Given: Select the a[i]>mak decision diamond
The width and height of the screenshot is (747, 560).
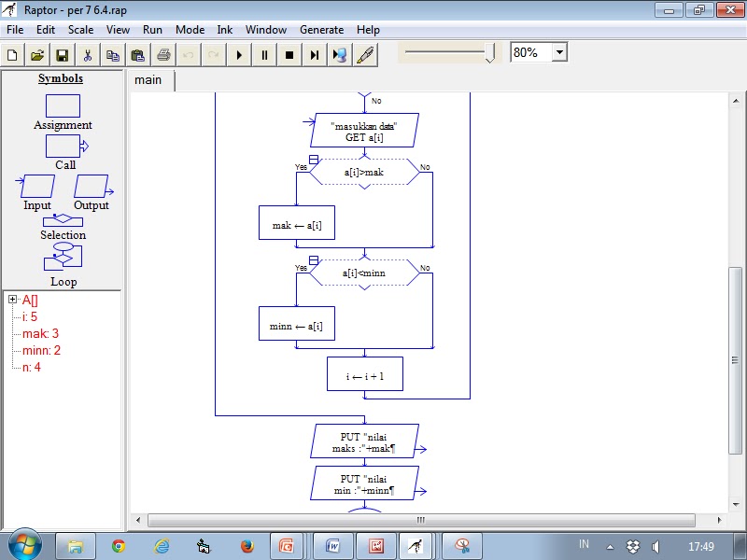Looking at the screenshot, I should point(364,173).
